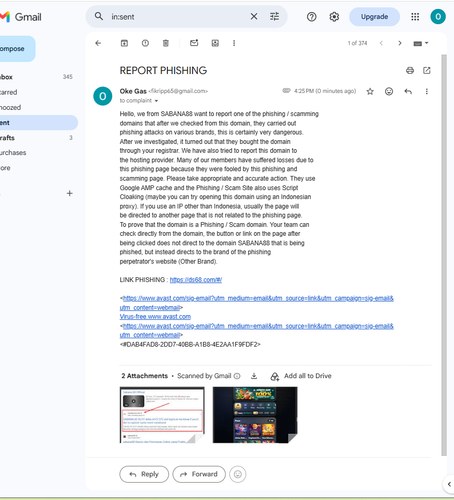Open the message More menu (three dots)
This screenshot has width=454, height=500.
click(427, 91)
